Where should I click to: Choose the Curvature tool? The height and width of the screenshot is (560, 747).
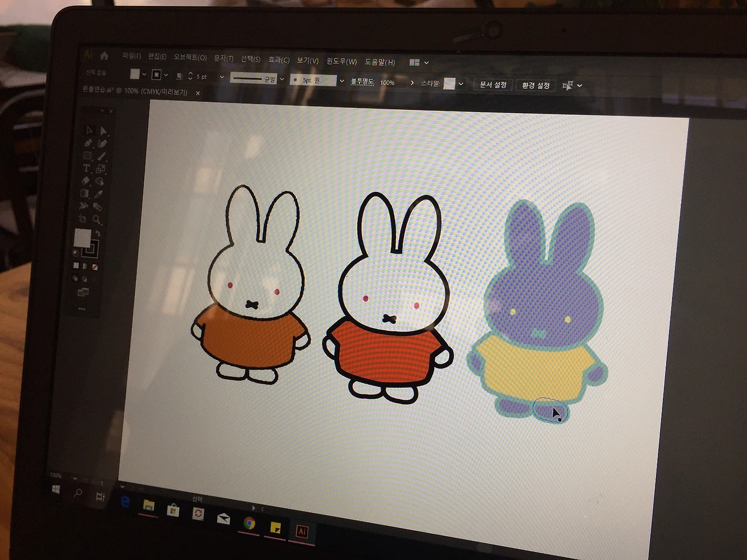(x=102, y=144)
